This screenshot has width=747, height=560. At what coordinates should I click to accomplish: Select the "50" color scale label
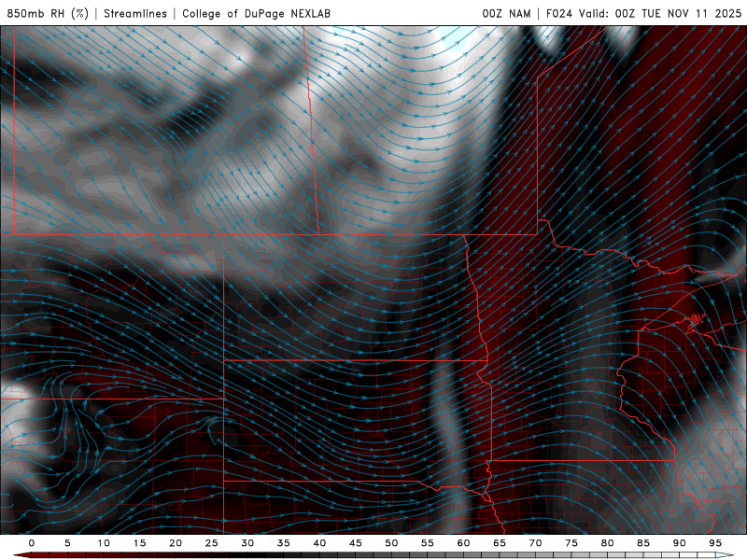[x=391, y=543]
